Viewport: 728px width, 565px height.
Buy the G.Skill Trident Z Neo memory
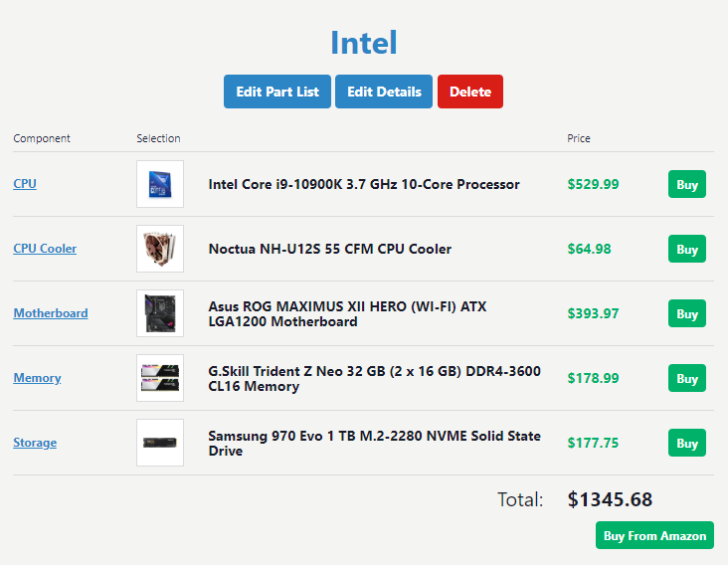pos(687,378)
